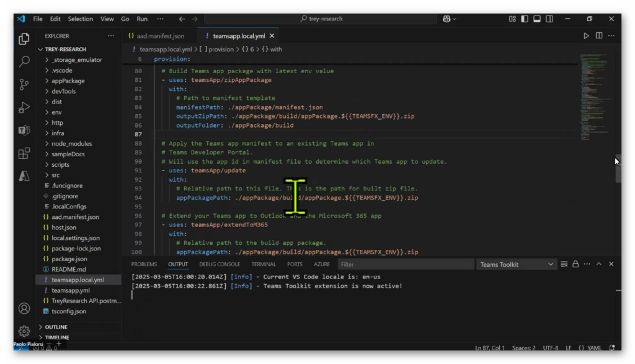The height and width of the screenshot is (364, 635).
Task: Open README.md in the explorer
Action: [x=68, y=269]
